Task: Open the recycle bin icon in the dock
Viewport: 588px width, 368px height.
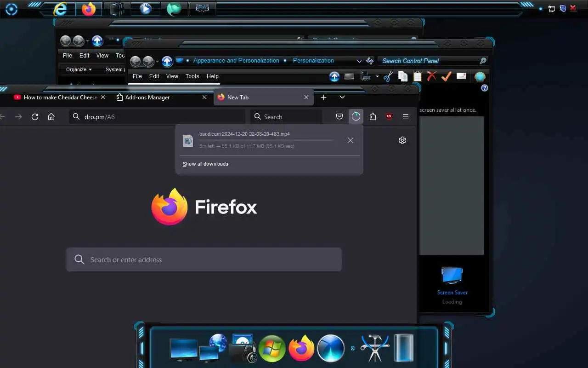Action: coord(404,348)
